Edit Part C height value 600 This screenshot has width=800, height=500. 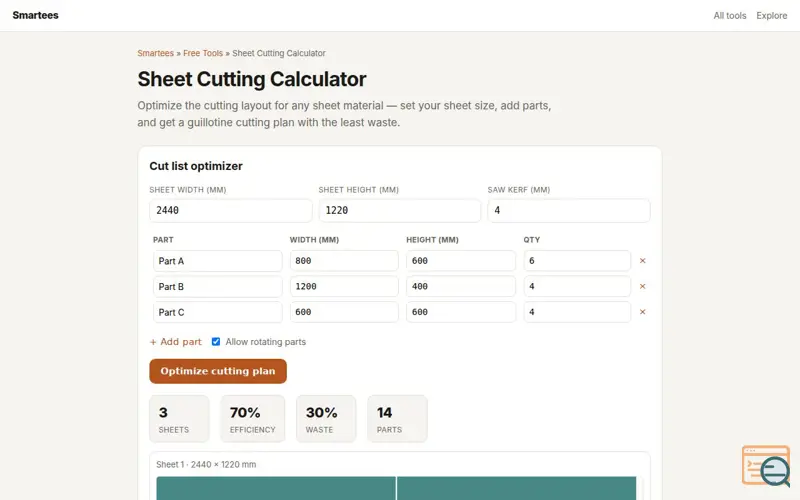[x=461, y=312]
